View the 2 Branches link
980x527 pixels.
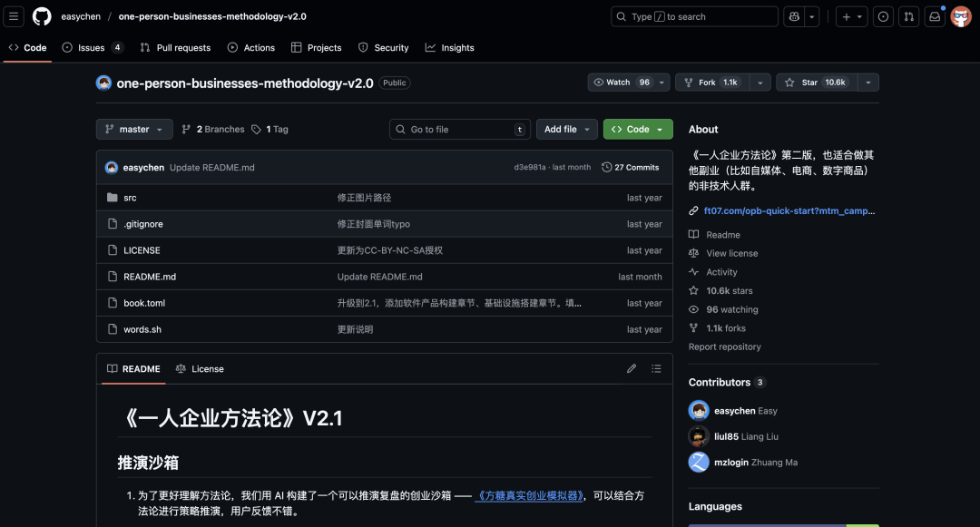click(x=213, y=129)
